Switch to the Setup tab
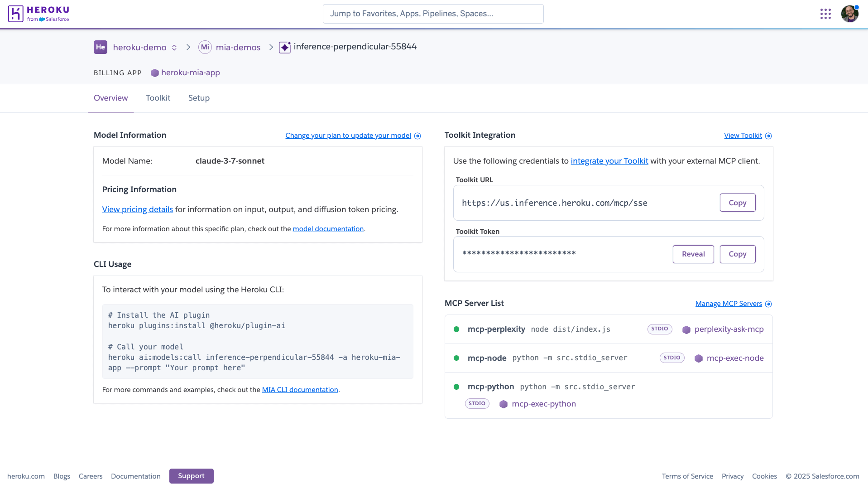 198,98
